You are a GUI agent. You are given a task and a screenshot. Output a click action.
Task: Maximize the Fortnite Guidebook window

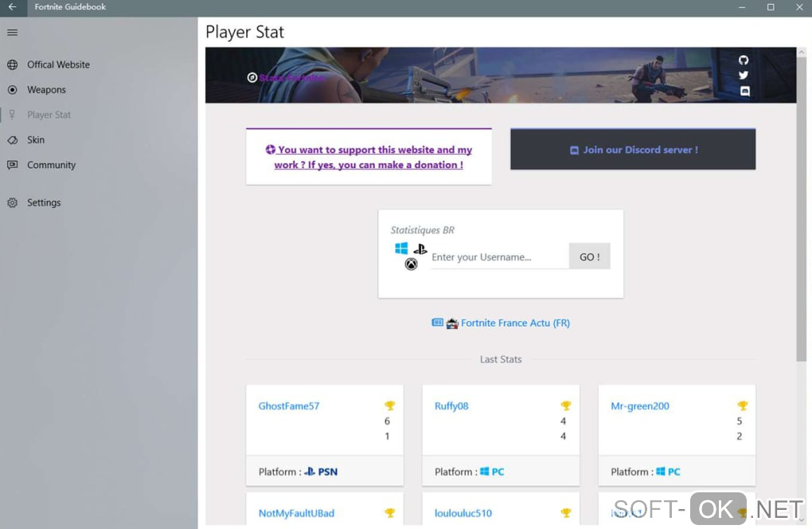click(x=771, y=7)
